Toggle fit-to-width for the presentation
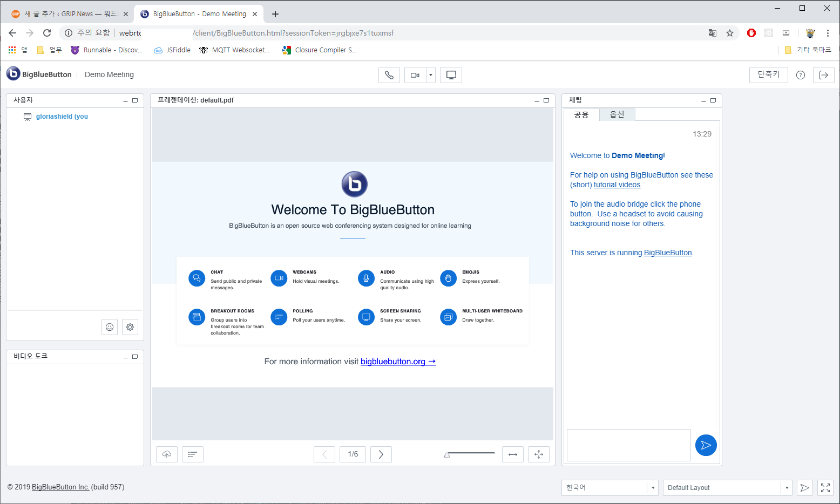 point(512,454)
